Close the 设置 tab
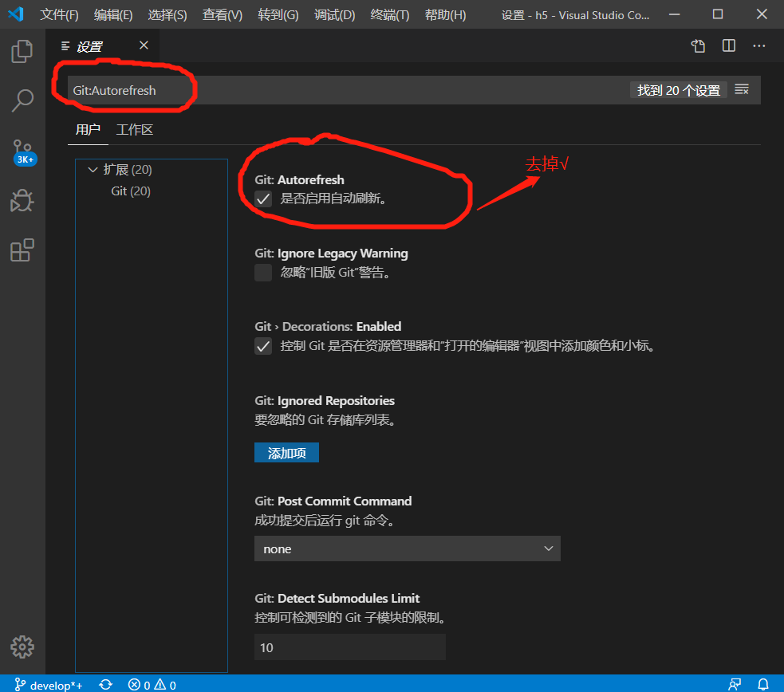 [144, 45]
